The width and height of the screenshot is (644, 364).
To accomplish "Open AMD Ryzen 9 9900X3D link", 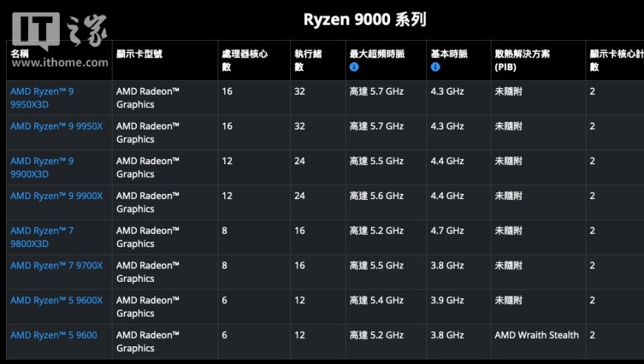I will point(42,167).
